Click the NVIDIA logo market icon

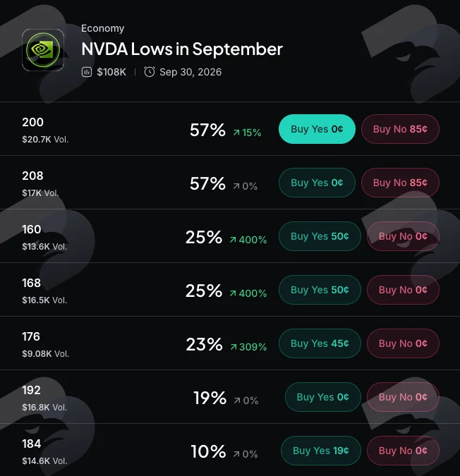[x=43, y=50]
